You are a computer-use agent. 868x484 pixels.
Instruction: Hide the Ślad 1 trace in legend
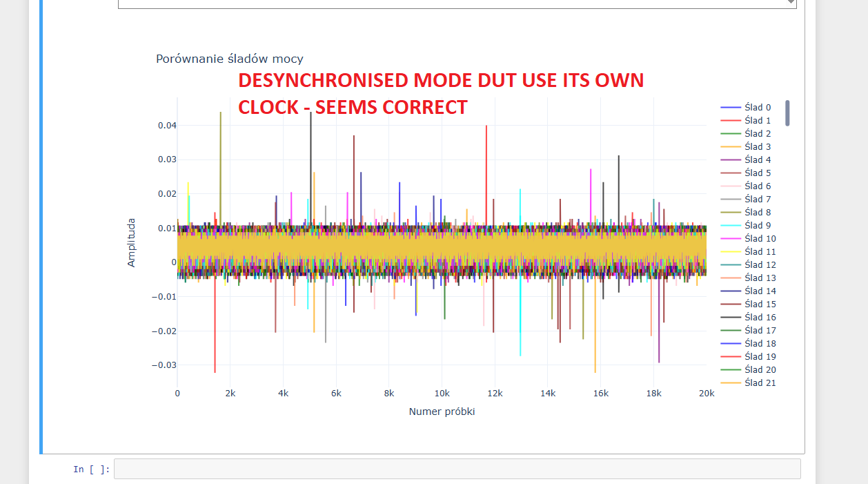(x=757, y=121)
